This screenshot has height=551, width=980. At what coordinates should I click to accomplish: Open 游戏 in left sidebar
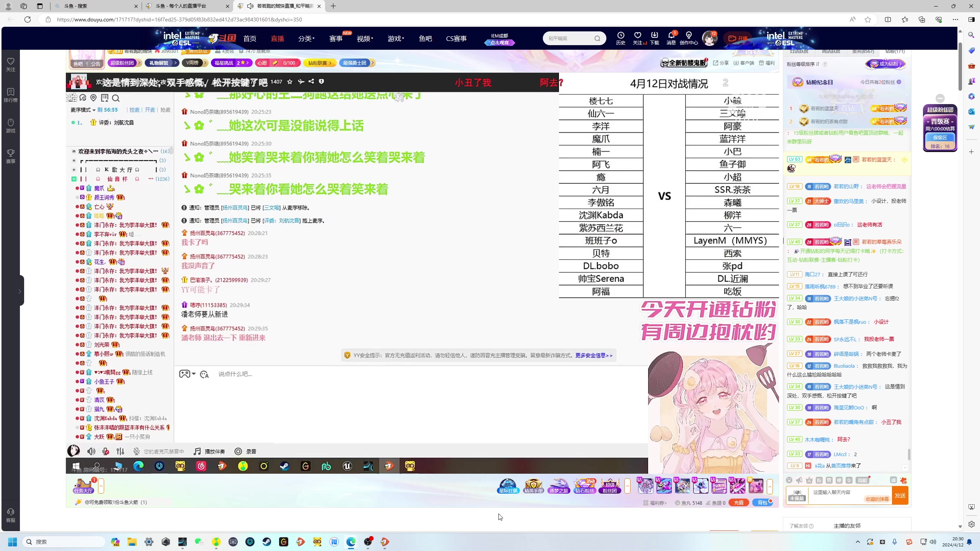pos(11,126)
